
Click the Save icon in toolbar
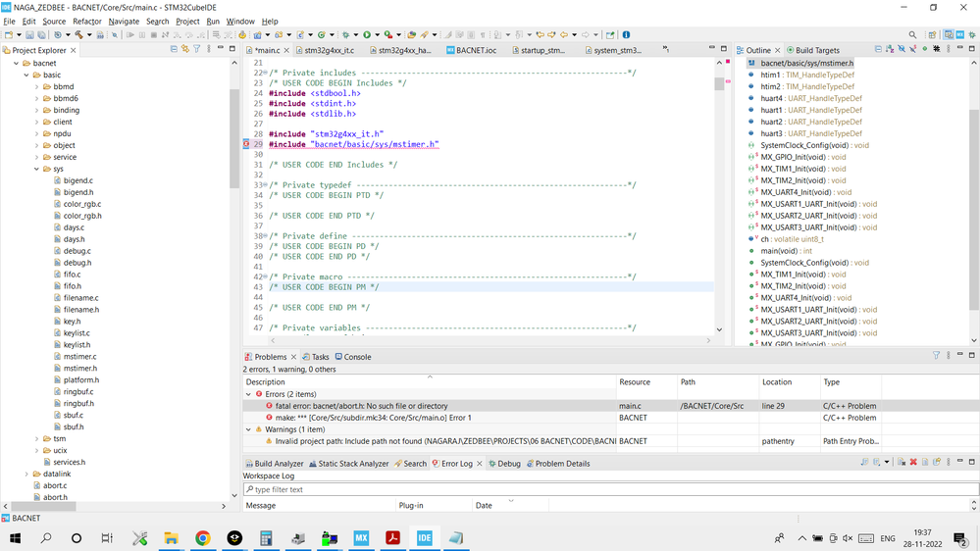point(29,35)
